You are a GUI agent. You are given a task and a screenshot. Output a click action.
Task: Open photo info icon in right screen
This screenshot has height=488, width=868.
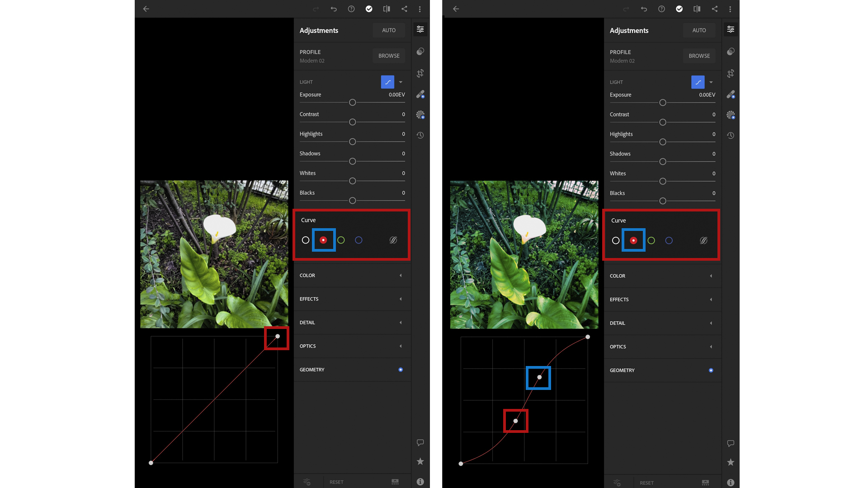click(731, 483)
